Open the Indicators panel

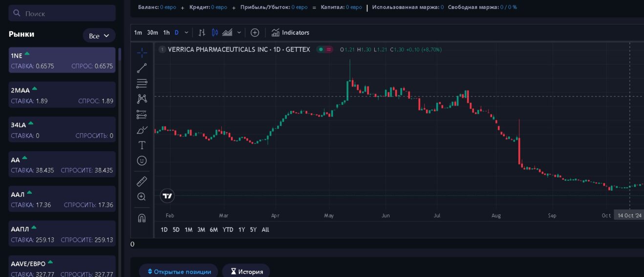click(x=290, y=33)
